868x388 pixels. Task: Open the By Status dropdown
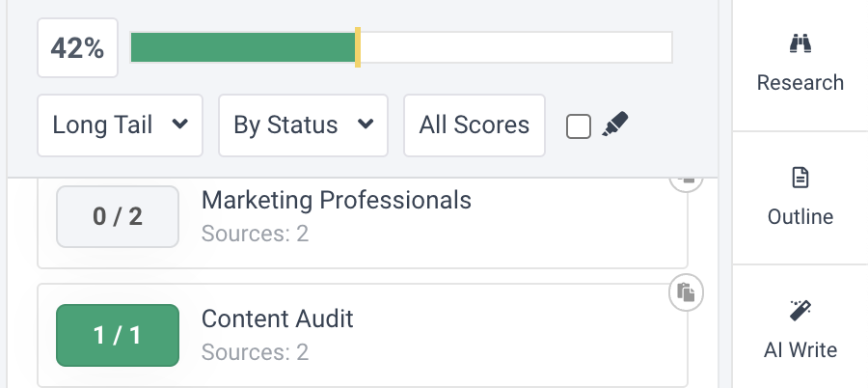(x=303, y=125)
